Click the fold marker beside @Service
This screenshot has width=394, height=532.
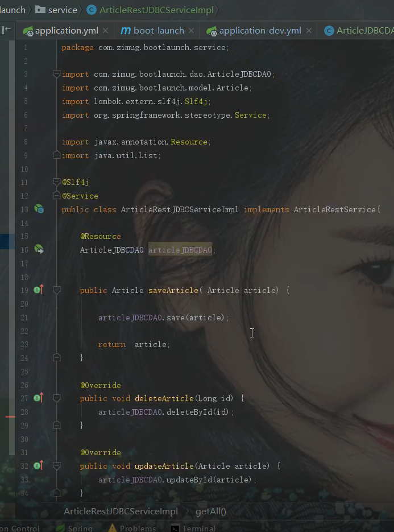pyautogui.click(x=57, y=195)
